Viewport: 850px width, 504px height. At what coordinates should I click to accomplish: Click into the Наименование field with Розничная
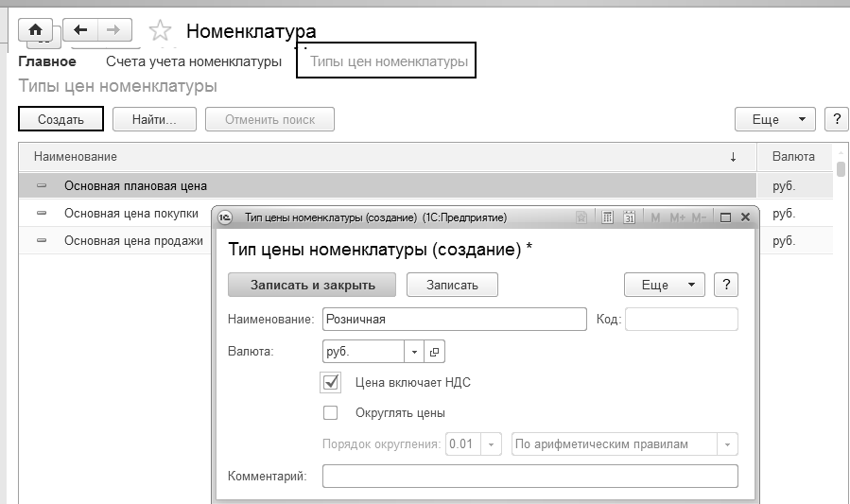[x=454, y=320]
